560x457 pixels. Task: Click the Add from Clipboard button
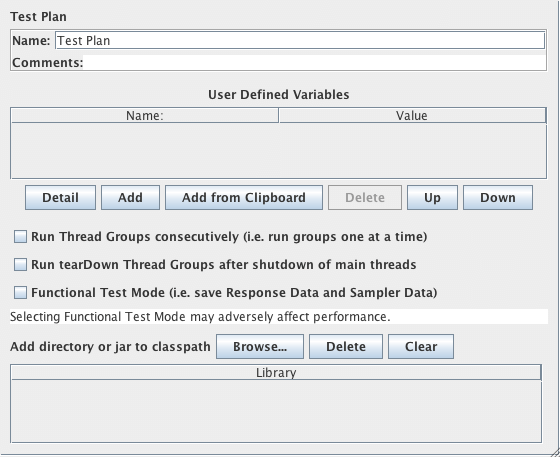pos(244,197)
